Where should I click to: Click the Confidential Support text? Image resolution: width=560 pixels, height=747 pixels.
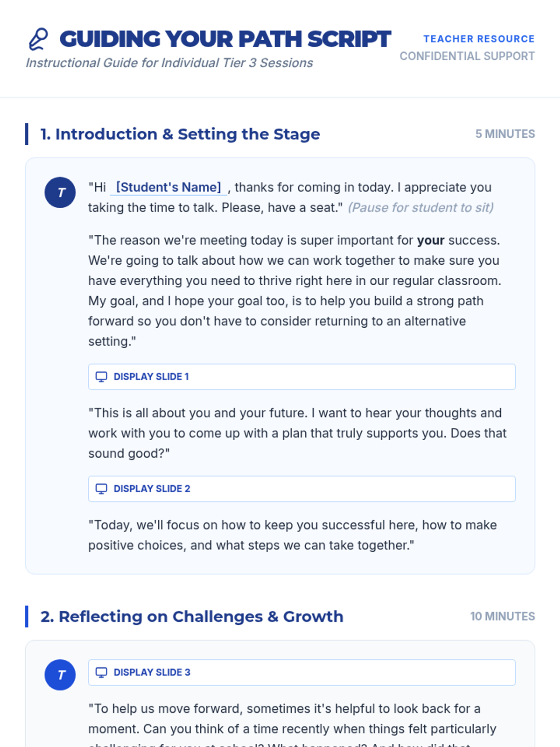coord(467,56)
